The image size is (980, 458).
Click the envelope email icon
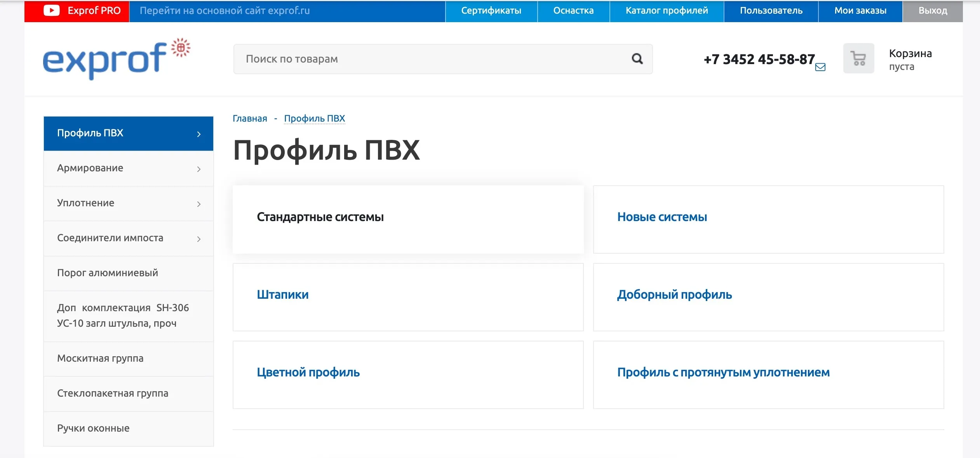[x=820, y=67]
